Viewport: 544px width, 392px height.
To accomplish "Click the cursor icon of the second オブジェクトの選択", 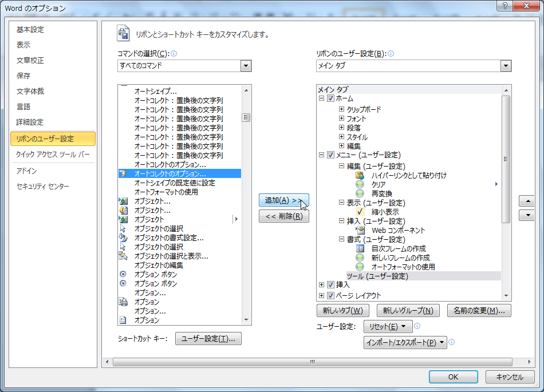I will pyautogui.click(x=123, y=247).
